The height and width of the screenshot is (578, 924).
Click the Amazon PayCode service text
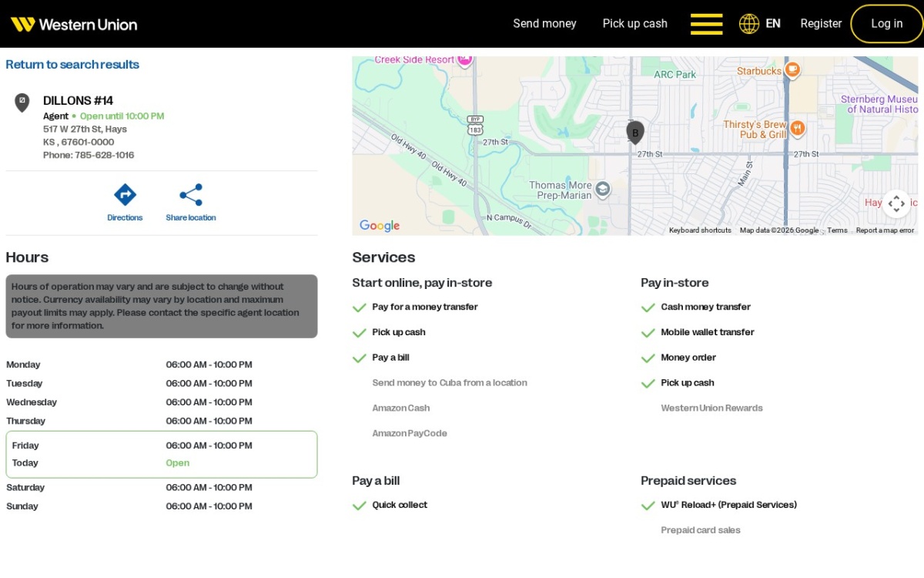click(409, 434)
